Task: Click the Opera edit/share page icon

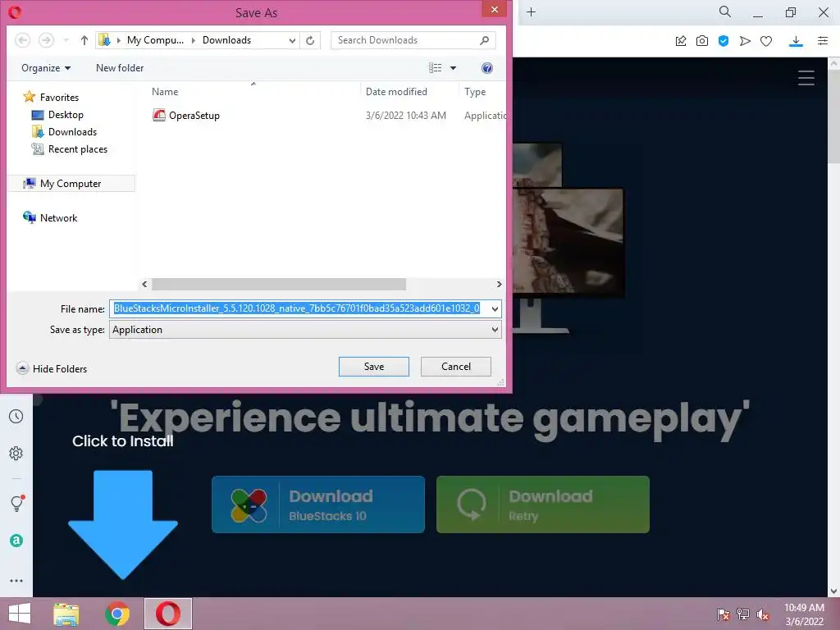Action: (x=681, y=41)
